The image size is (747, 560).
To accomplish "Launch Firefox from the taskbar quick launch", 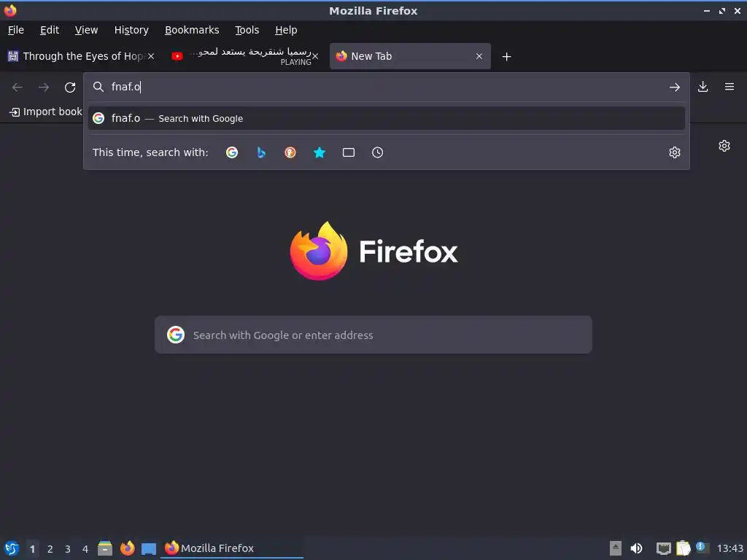I will (127, 548).
